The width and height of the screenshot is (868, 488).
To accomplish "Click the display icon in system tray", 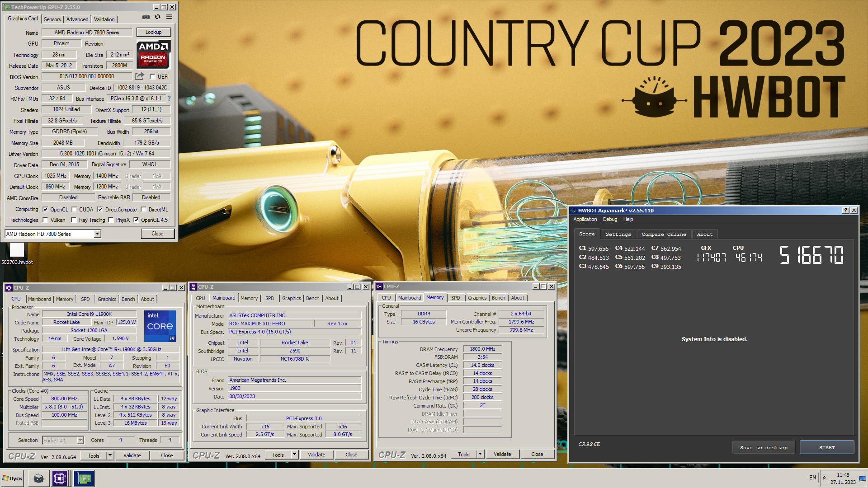I will 862,478.
